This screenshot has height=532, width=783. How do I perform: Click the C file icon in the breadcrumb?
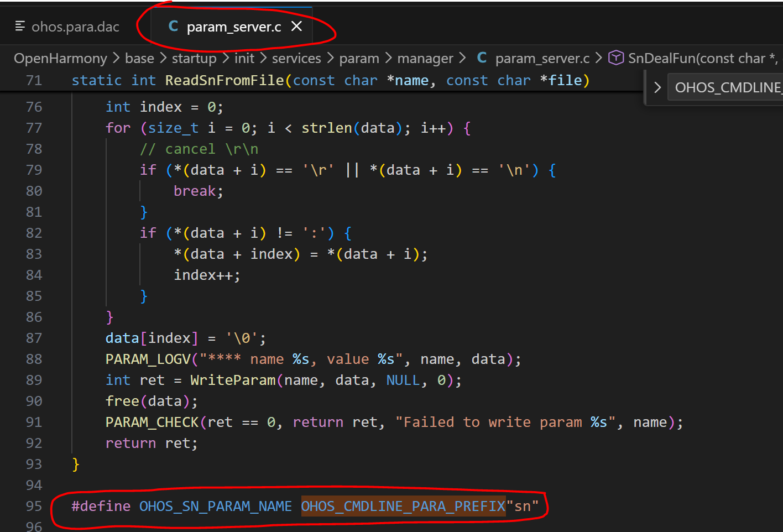tap(482, 58)
